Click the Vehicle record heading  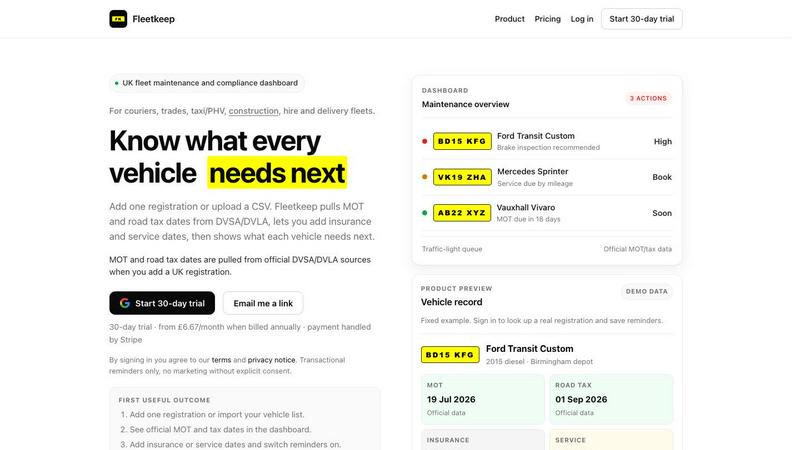(452, 302)
